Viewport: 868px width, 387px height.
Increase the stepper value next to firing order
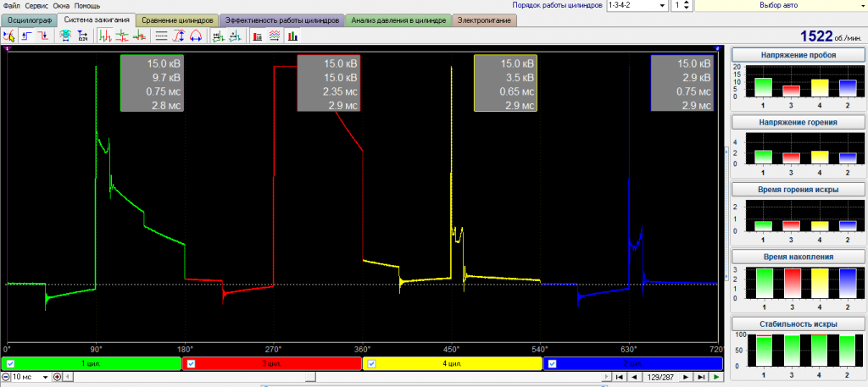[687, 3]
